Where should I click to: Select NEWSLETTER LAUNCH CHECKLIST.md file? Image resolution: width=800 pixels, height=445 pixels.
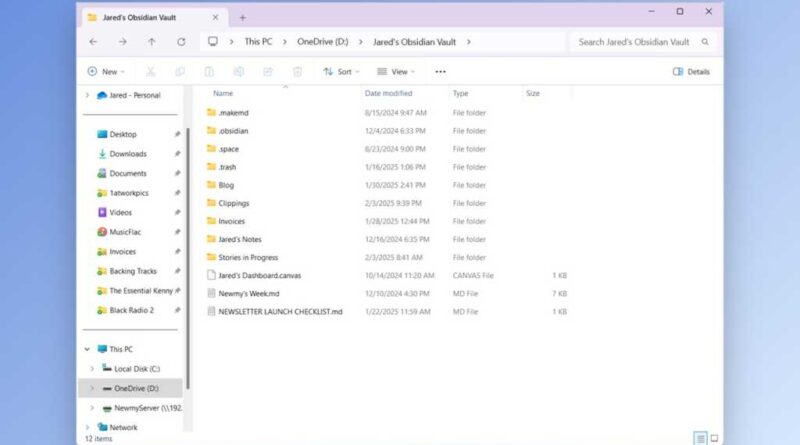tap(280, 311)
